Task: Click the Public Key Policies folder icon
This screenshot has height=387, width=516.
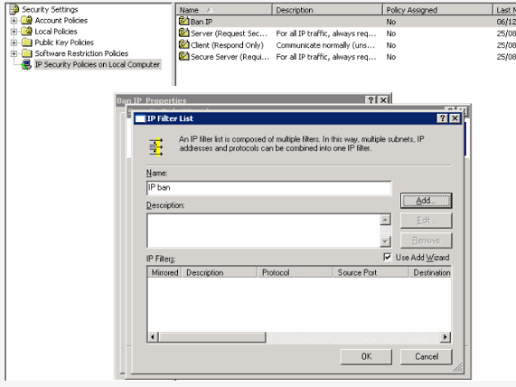Action: 27,42
